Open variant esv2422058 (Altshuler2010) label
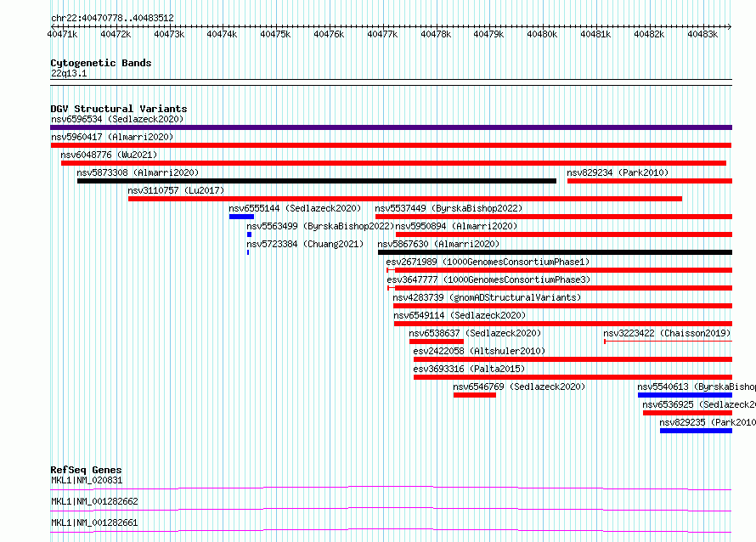 (x=479, y=351)
